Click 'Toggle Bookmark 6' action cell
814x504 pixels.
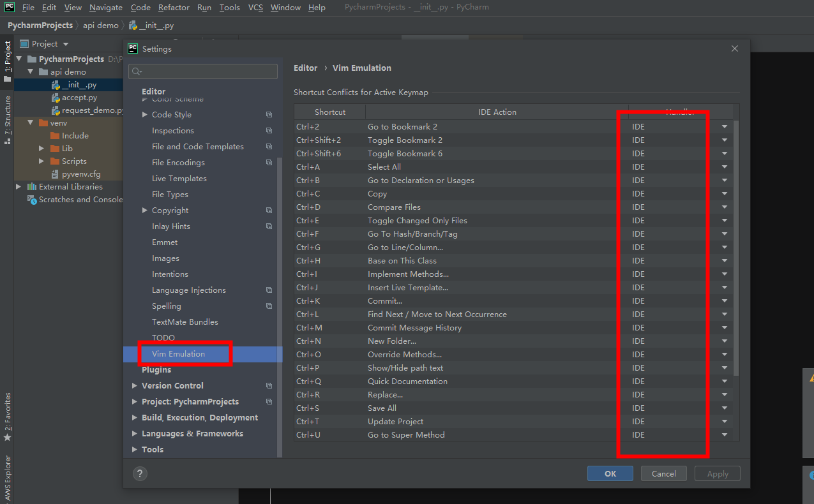point(405,154)
